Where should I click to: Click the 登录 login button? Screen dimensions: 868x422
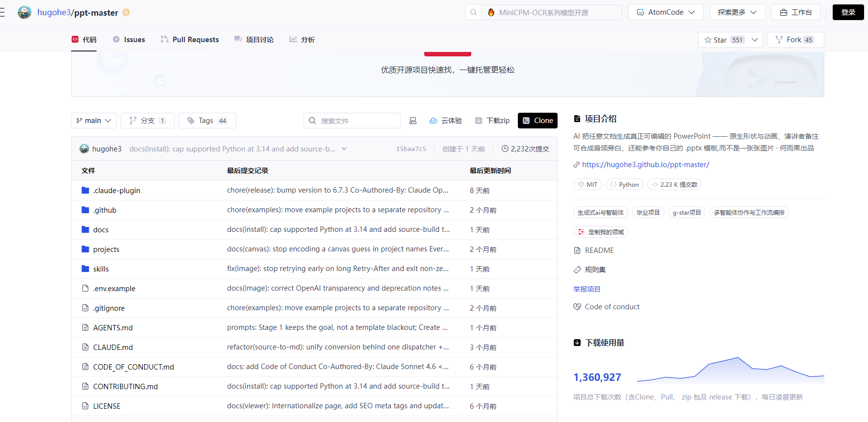pyautogui.click(x=848, y=12)
